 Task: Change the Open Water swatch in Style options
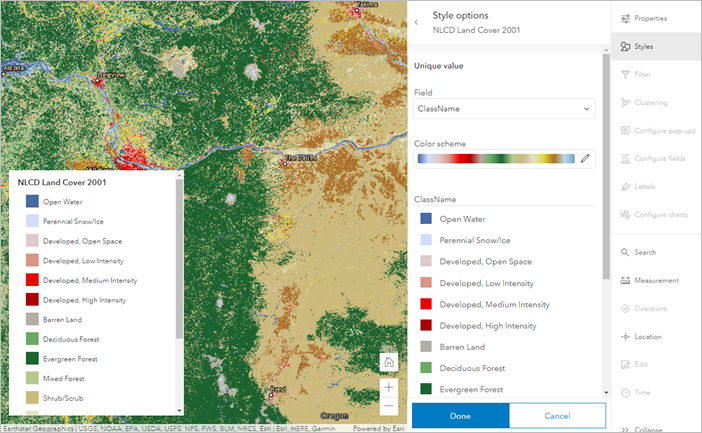coord(426,219)
